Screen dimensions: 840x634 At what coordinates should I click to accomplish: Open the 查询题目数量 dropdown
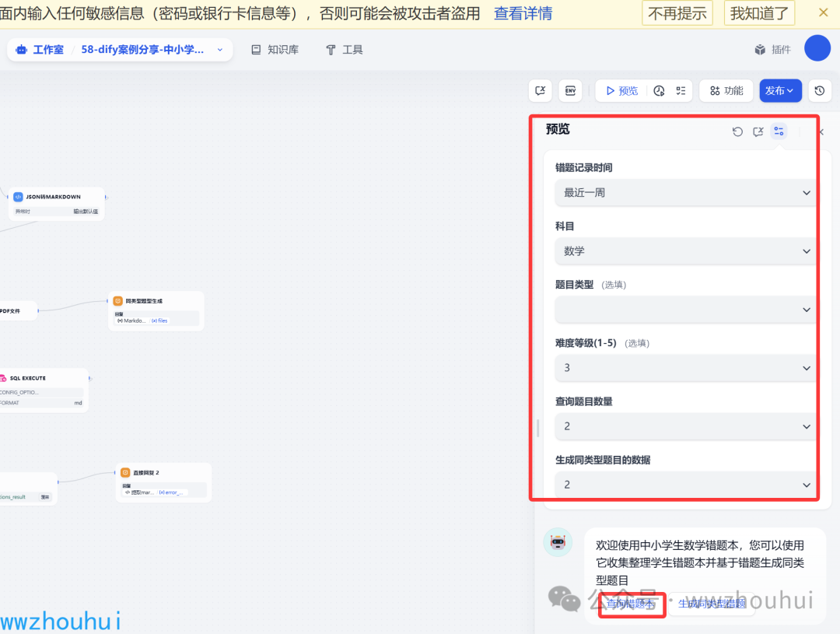tap(685, 426)
